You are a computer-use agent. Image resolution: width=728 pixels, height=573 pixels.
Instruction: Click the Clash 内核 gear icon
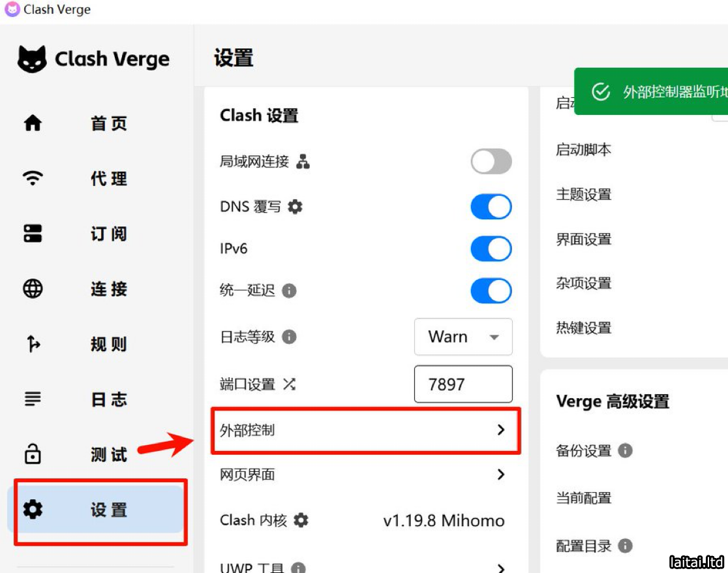click(301, 520)
